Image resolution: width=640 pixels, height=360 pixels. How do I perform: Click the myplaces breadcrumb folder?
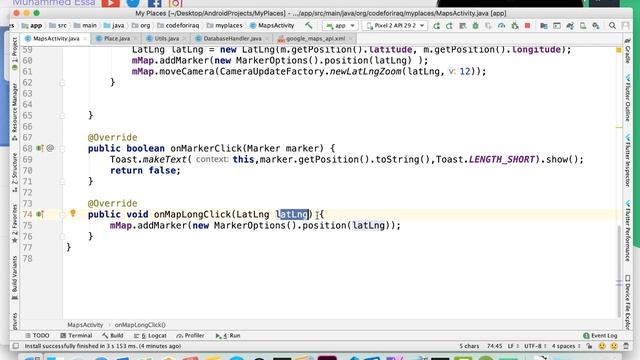pyautogui.click(x=224, y=25)
